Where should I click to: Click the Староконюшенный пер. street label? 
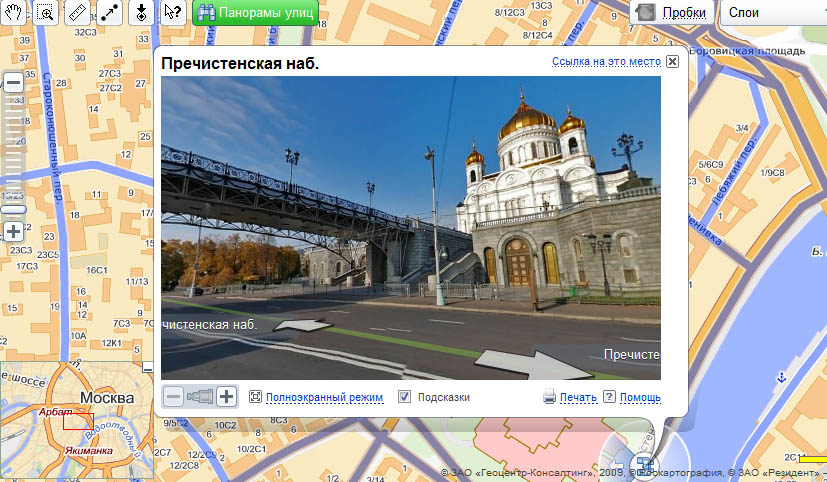point(52,136)
